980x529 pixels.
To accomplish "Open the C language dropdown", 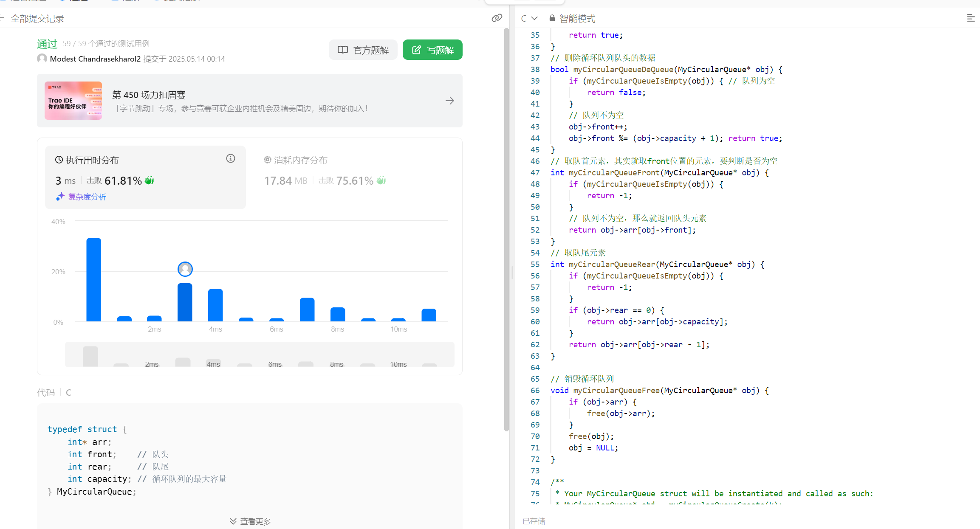I will 529,18.
